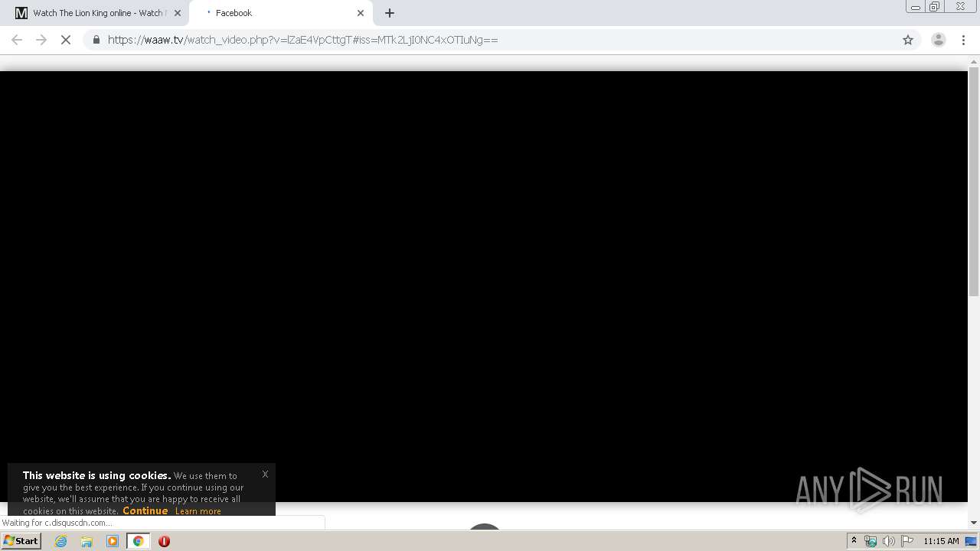Open the Chrome profile avatar
Image resolution: width=980 pixels, height=551 pixels.
point(938,40)
